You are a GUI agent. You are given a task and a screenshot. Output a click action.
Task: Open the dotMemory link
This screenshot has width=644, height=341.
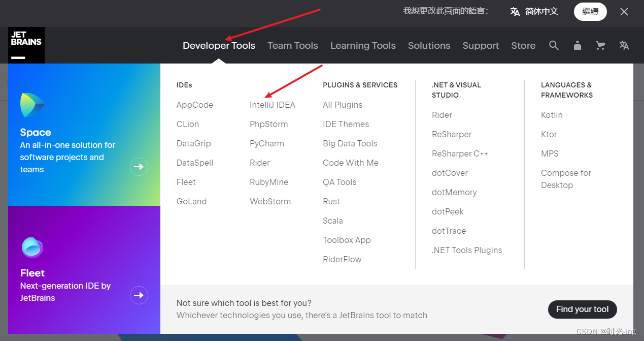tap(454, 192)
